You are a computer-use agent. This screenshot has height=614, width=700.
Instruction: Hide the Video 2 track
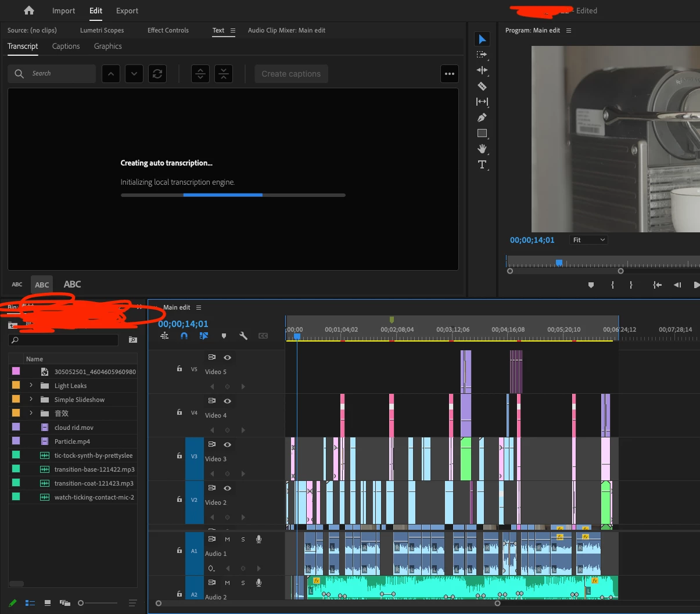227,488
